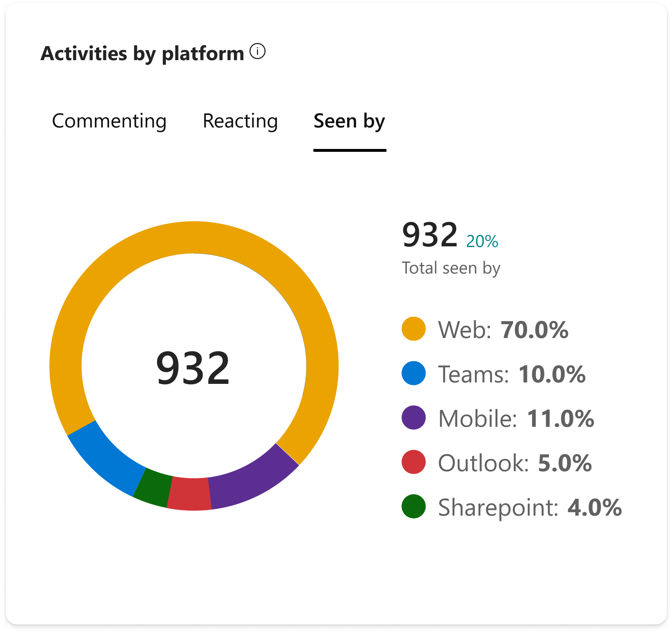Select the purple Mobile legend dot
The width and height of the screenshot is (672, 632).
click(414, 418)
